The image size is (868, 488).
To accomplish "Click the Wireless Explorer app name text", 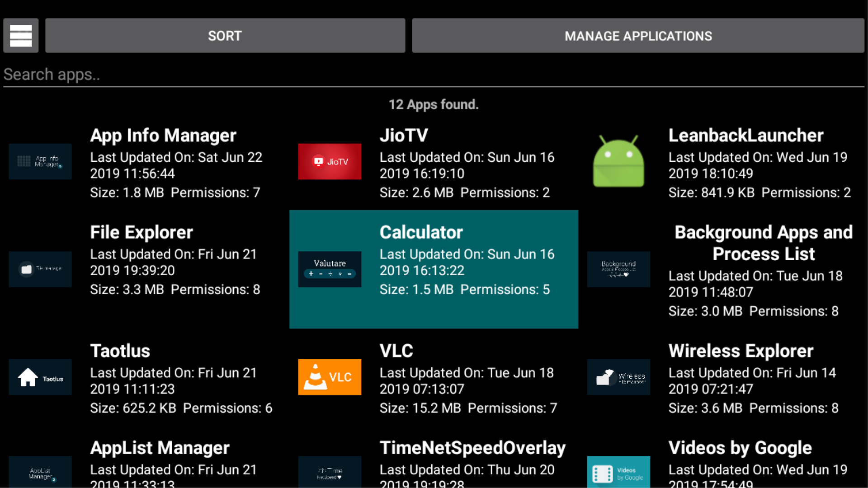I will [x=741, y=350].
